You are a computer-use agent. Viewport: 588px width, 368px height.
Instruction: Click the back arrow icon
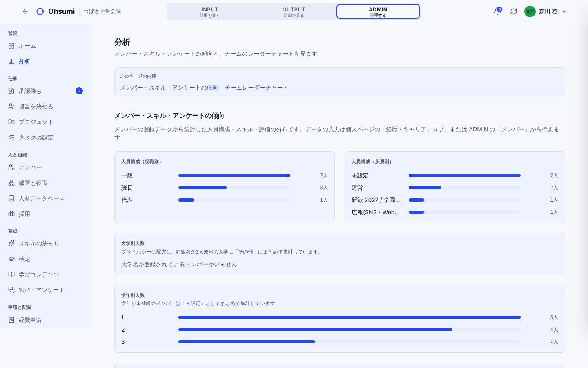[x=25, y=11]
